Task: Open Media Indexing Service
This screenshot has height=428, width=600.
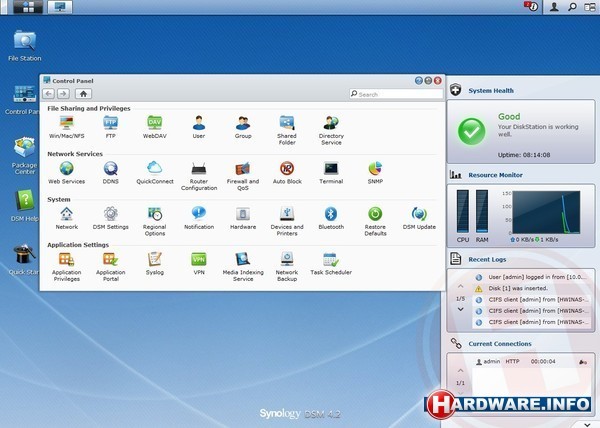Action: (243, 267)
